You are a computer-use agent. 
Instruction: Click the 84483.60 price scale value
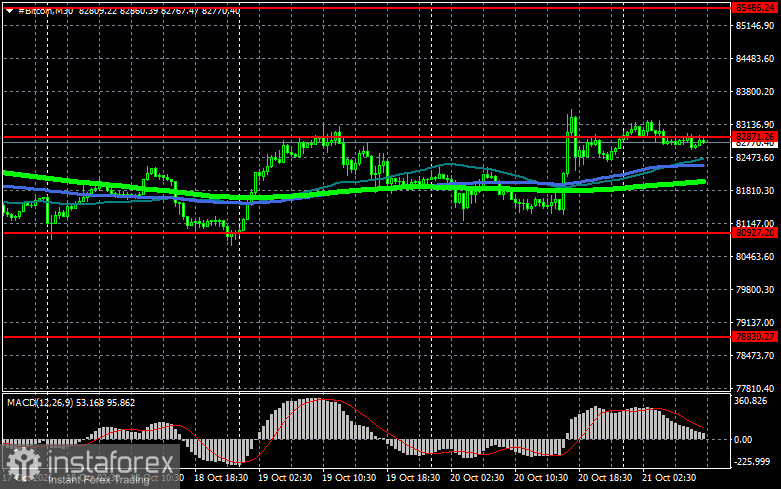[755, 59]
